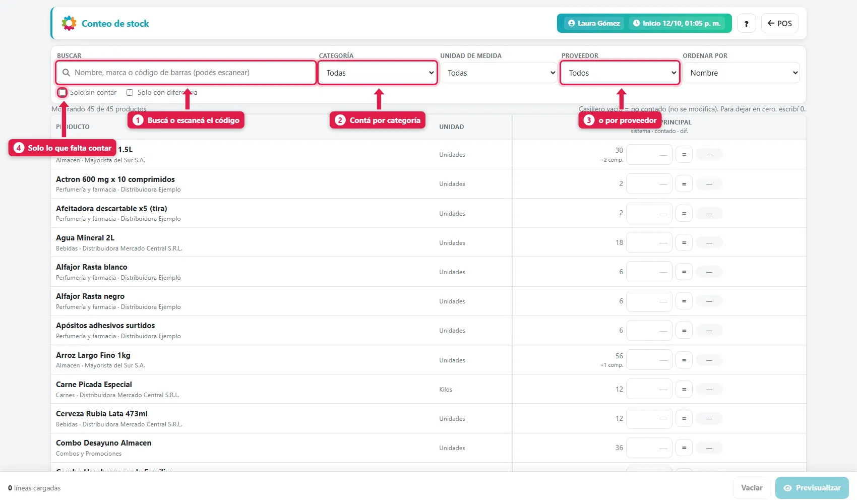Screen dimensions: 857x504
Task: Click the Vaciar button
Action: point(752,488)
